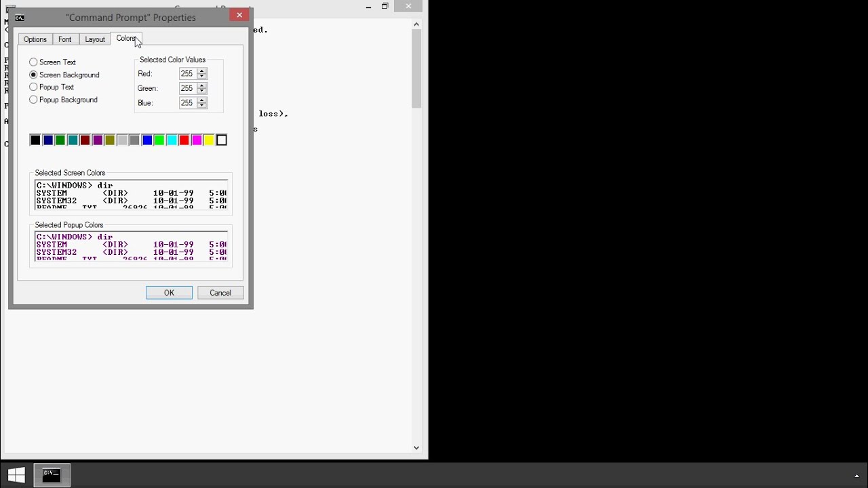Image resolution: width=868 pixels, height=488 pixels.
Task: Switch to the Layout tab
Action: point(95,39)
